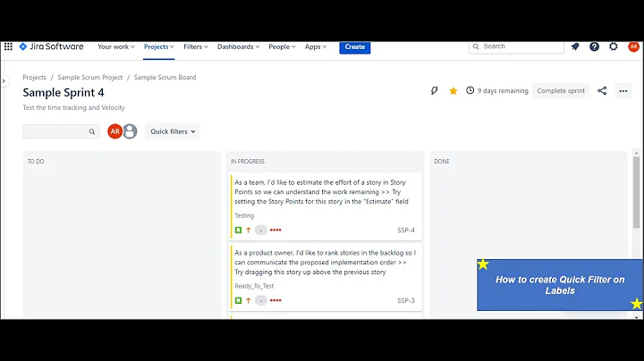Click the sprint goal text about Velocity
Screen dimensions: 644x361
click(73, 107)
